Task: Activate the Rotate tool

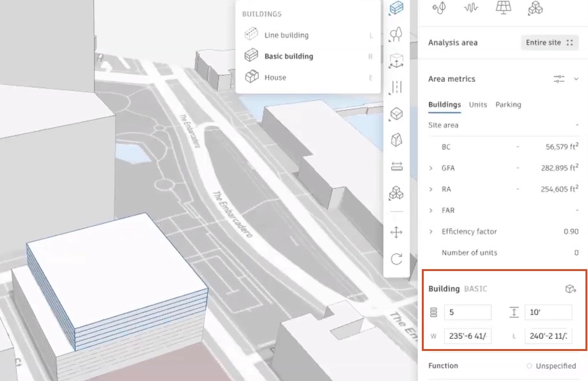Action: (396, 259)
